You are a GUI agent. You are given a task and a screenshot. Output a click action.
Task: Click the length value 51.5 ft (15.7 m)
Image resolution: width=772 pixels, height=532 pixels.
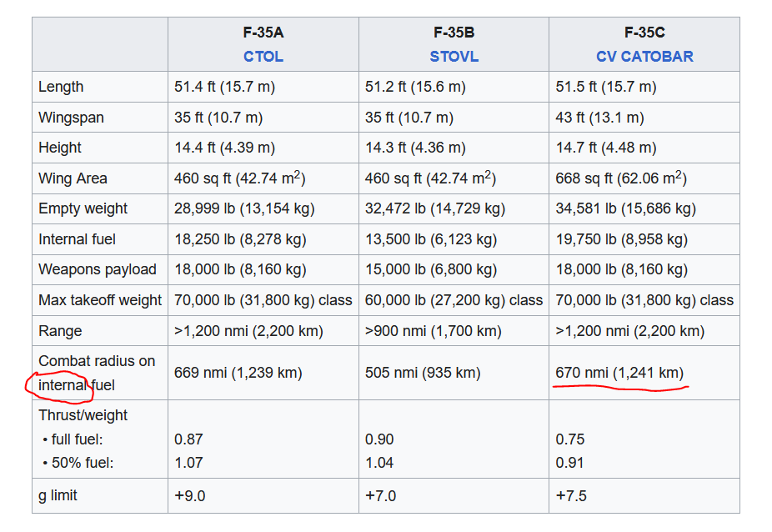click(606, 87)
